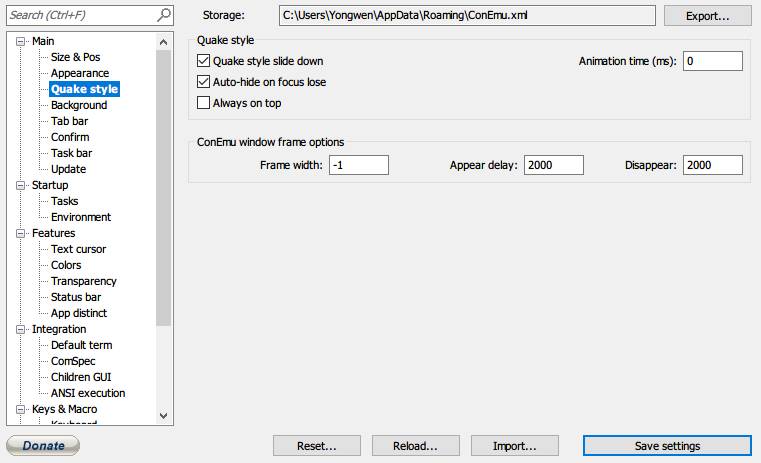The image size is (761, 463).
Task: Click the Export... button
Action: (707, 16)
